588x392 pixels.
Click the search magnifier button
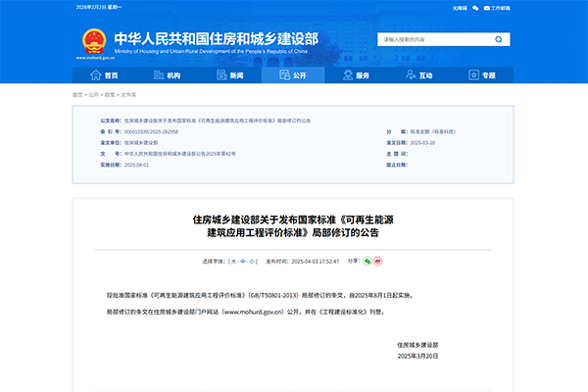point(501,41)
